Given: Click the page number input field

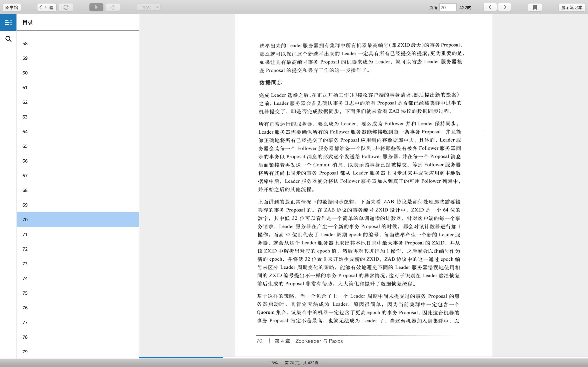Looking at the screenshot, I should coord(448,7).
